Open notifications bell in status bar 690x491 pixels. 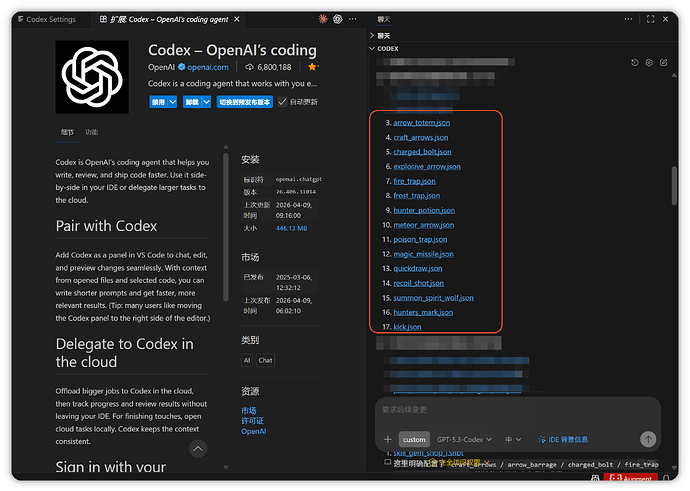point(666,478)
